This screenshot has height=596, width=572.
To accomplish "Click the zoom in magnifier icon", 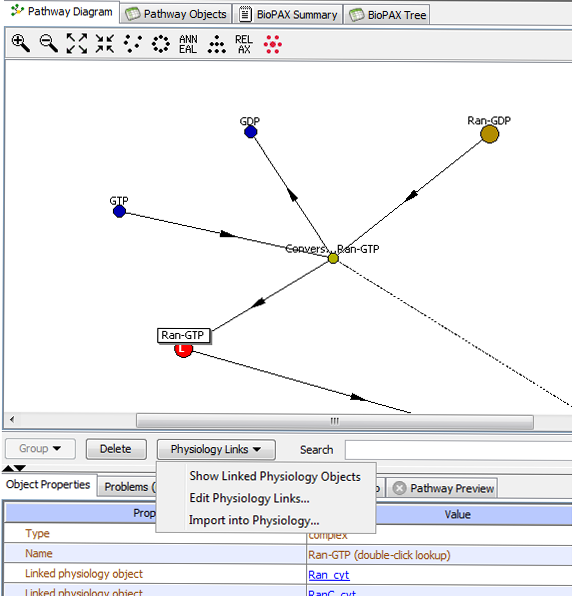I will click(21, 43).
